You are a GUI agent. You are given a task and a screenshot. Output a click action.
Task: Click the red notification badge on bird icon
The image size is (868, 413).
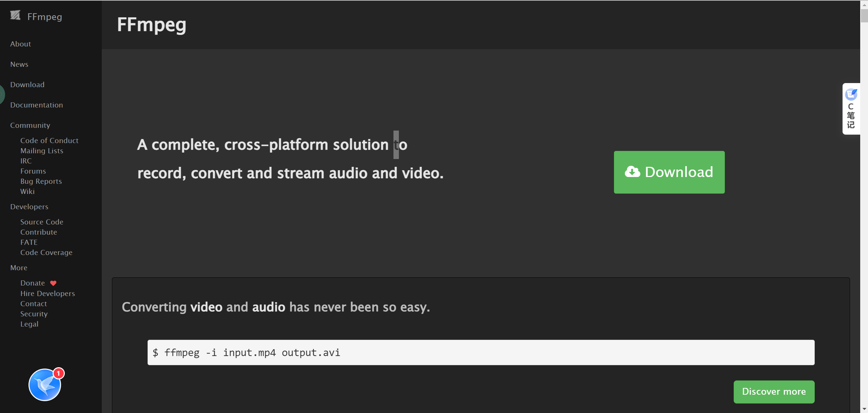pyautogui.click(x=59, y=373)
